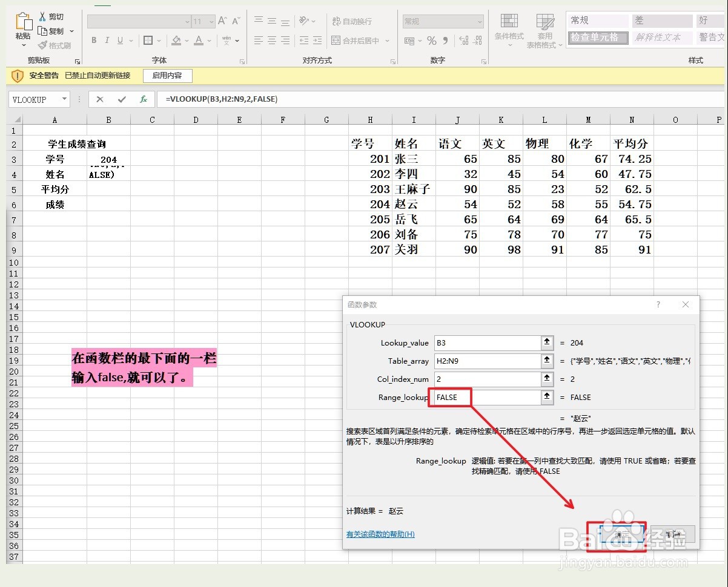The image size is (728, 587).
Task: Click the Table_array input field
Action: coord(486,361)
